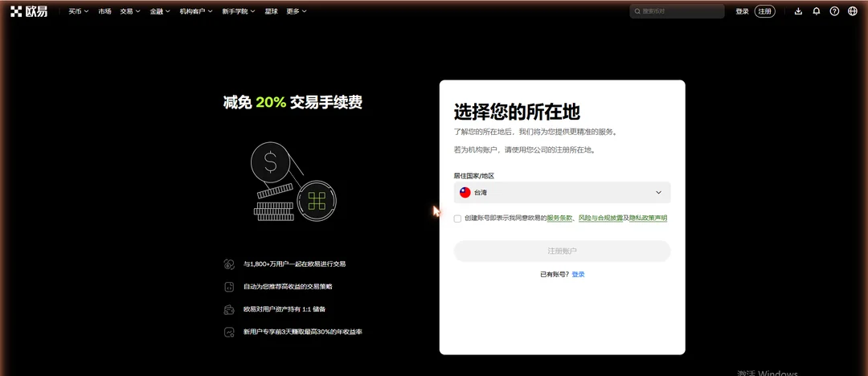
Task: Click the 居住国家/地区 label
Action: pyautogui.click(x=474, y=175)
